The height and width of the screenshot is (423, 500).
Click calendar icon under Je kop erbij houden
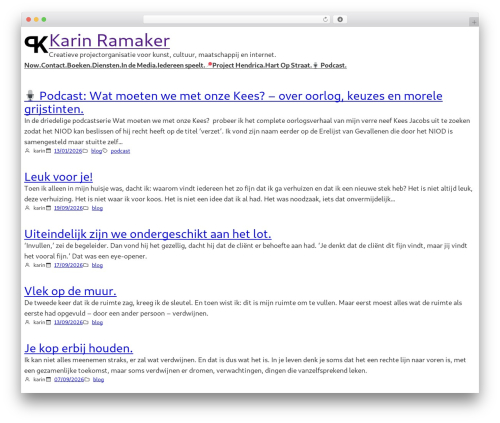[x=49, y=379]
